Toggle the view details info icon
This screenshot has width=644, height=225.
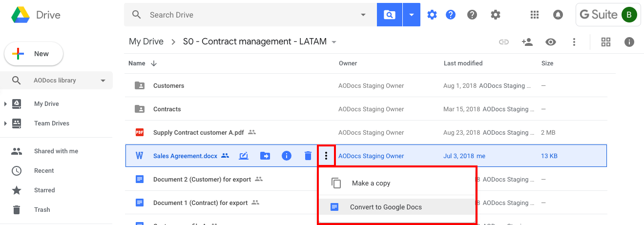click(x=629, y=42)
